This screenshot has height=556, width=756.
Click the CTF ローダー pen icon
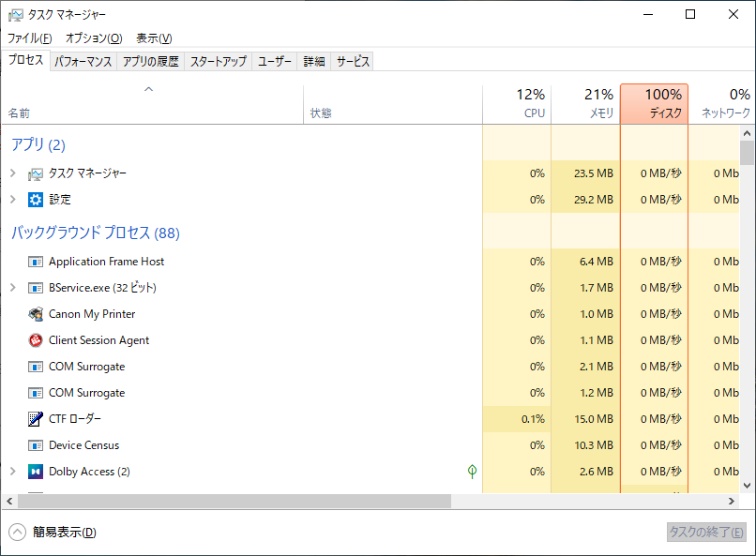36,419
